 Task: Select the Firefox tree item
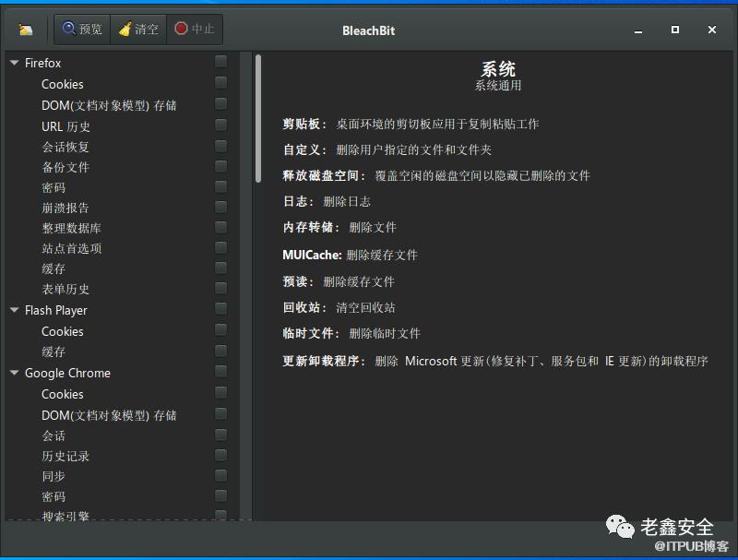coord(42,63)
